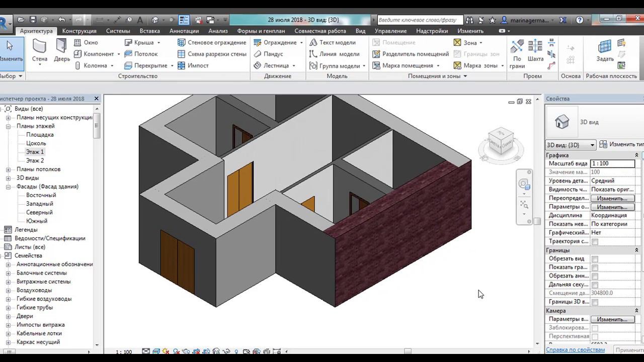Open file via Quick Access folder icon

click(x=21, y=20)
